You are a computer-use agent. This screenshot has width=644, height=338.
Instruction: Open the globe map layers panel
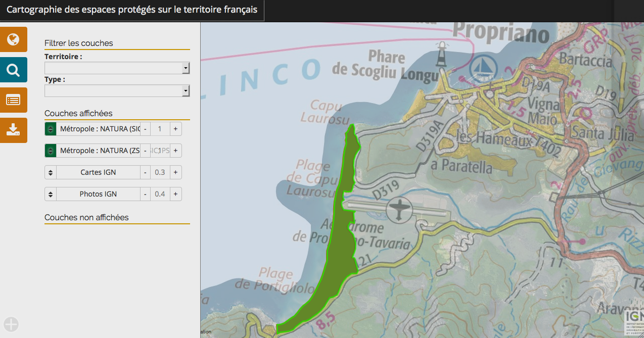tap(13, 39)
